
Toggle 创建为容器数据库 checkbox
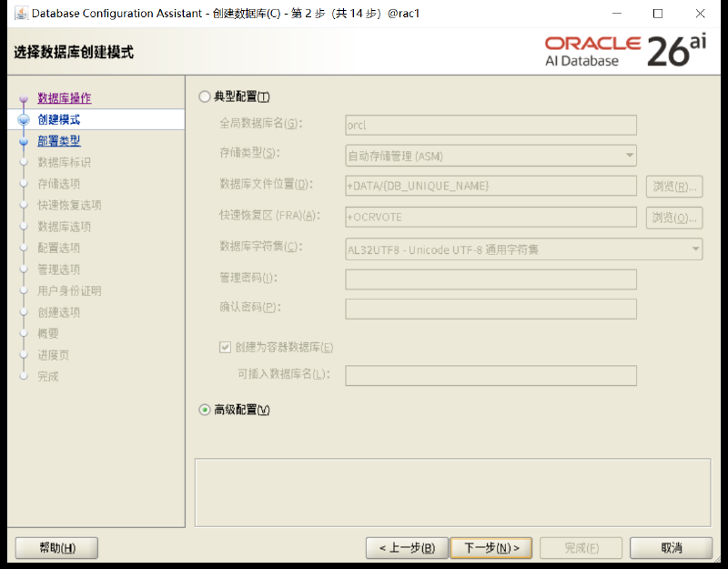point(225,347)
